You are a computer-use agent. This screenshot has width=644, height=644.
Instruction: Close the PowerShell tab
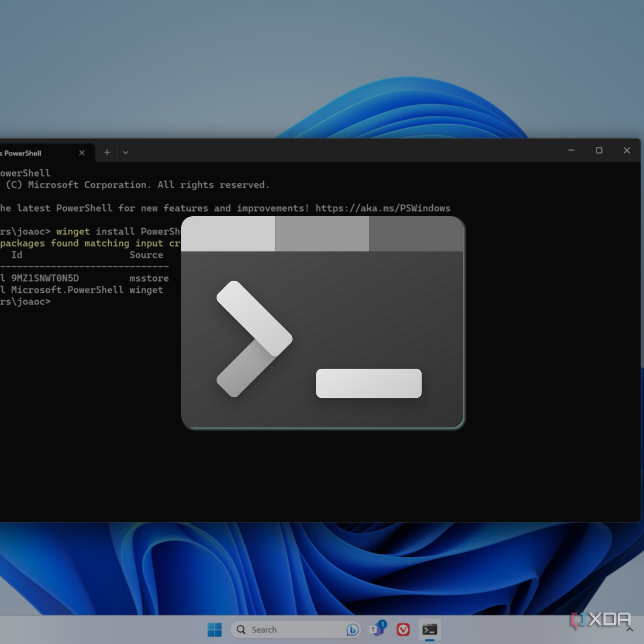[82, 153]
